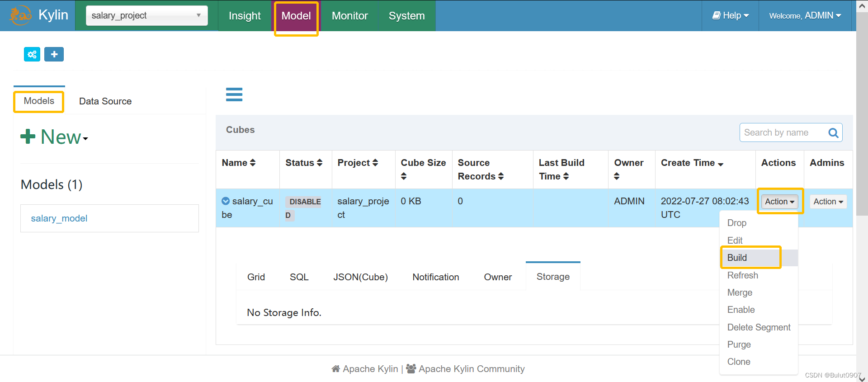Open the Storage detail tab
This screenshot has width=868, height=382.
pos(553,276)
